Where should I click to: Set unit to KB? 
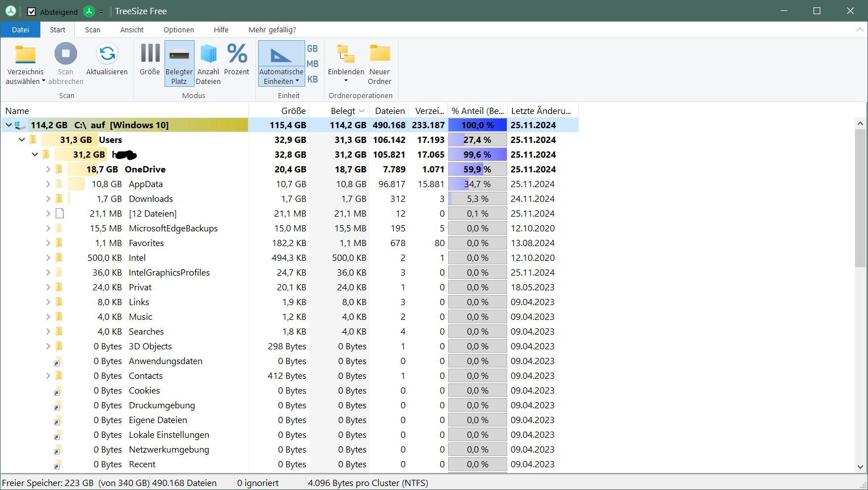pyautogui.click(x=313, y=79)
